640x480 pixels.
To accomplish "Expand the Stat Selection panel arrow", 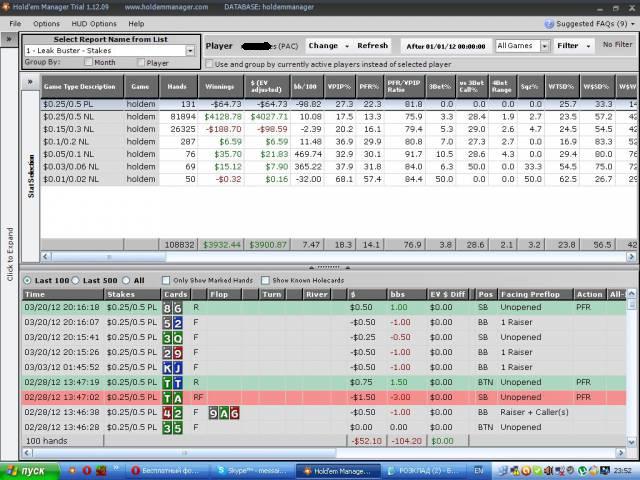I will pos(30,82).
